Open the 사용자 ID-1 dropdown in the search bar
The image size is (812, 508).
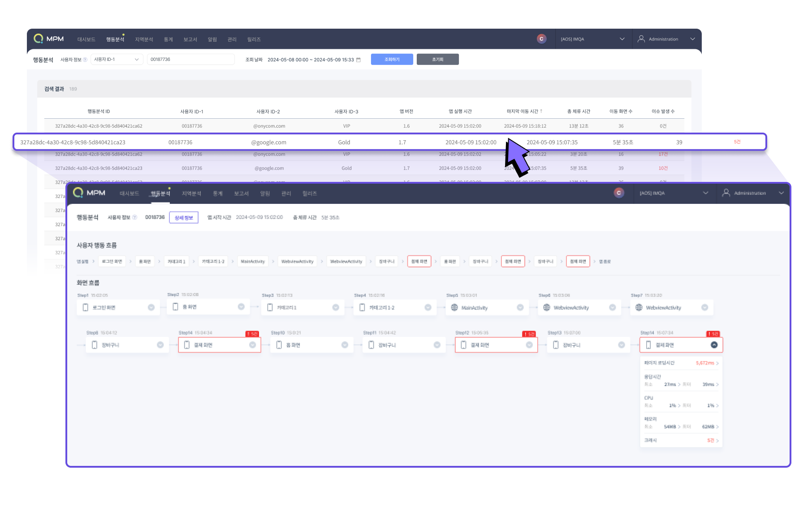point(117,60)
